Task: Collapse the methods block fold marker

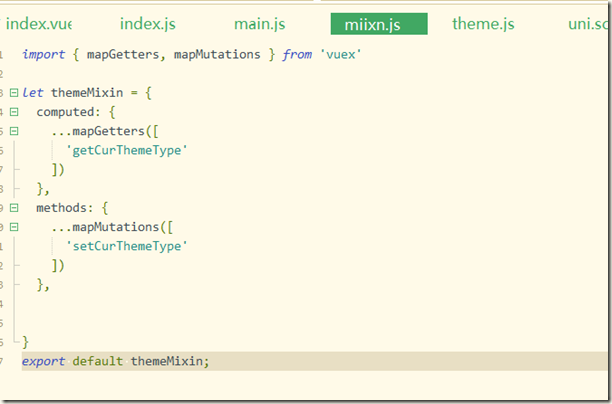Action: pos(14,207)
